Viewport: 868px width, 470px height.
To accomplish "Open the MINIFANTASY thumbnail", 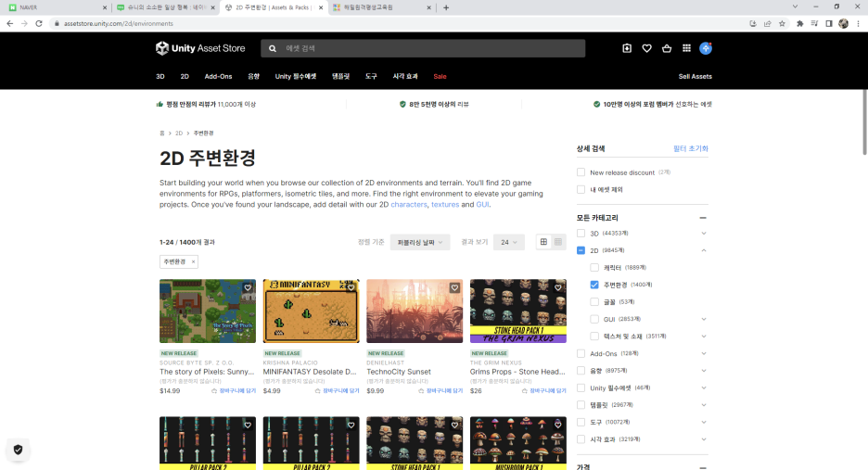I will pos(311,311).
